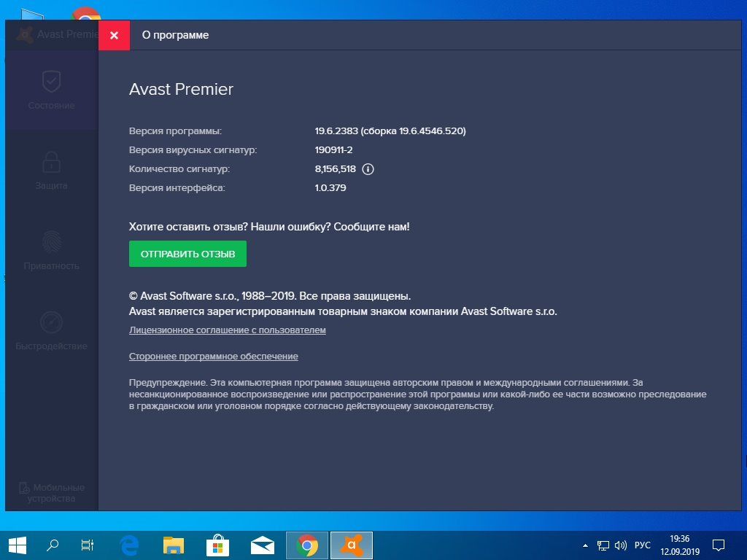Open the notification center icon
This screenshot has height=560, width=747.
[x=719, y=545]
